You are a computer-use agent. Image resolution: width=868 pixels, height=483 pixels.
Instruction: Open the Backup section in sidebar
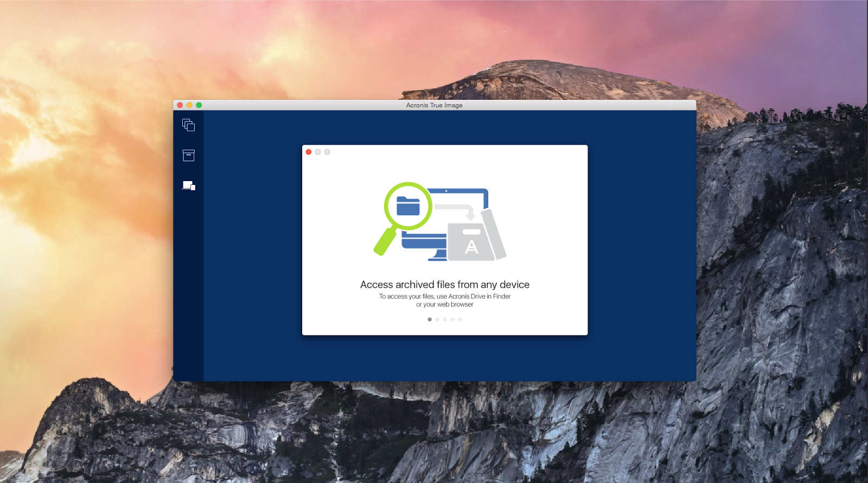(x=188, y=125)
